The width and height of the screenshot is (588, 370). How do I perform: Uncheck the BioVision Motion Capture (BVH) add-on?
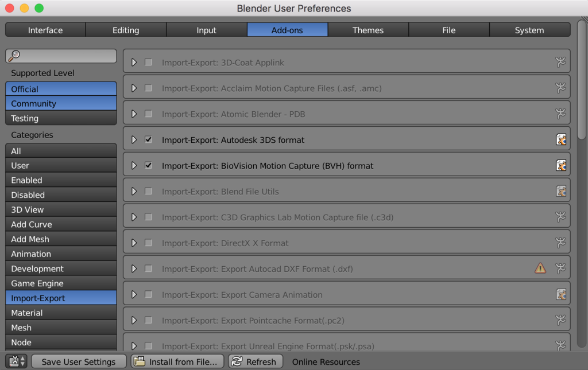(x=149, y=166)
